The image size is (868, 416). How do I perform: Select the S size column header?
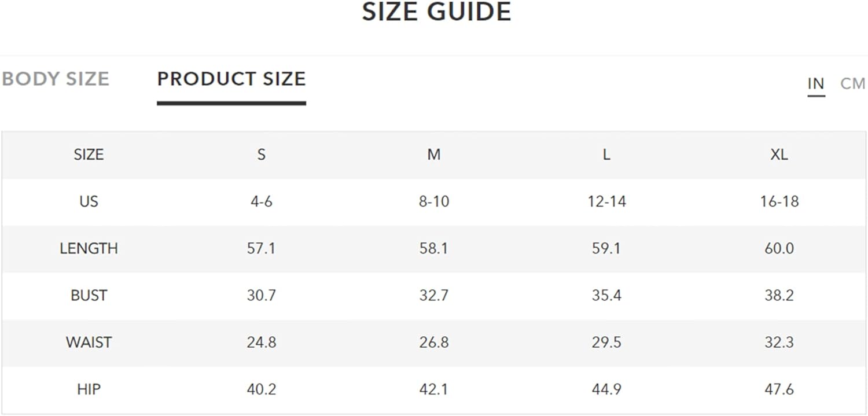pyautogui.click(x=262, y=154)
